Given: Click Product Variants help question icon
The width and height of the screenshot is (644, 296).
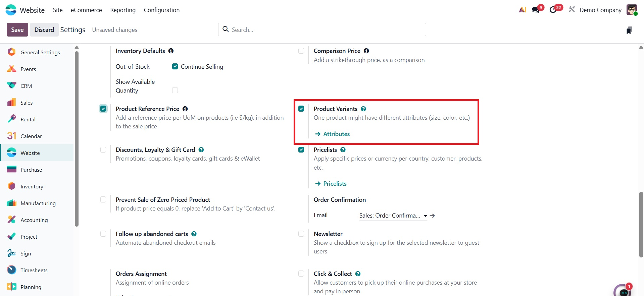Looking at the screenshot, I should [x=363, y=109].
